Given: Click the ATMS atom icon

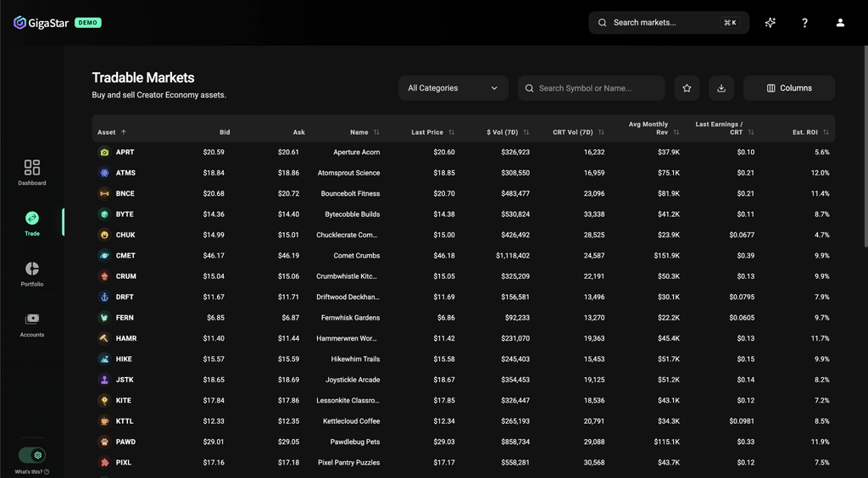Looking at the screenshot, I should 104,173.
